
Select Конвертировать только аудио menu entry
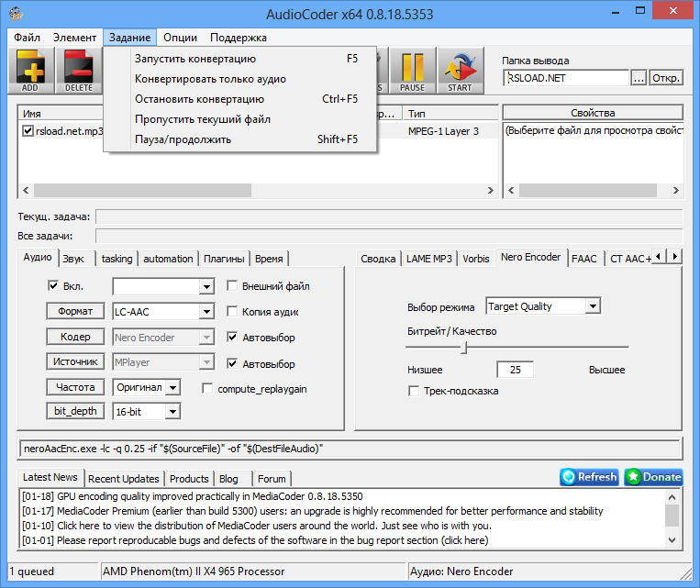click(x=240, y=79)
